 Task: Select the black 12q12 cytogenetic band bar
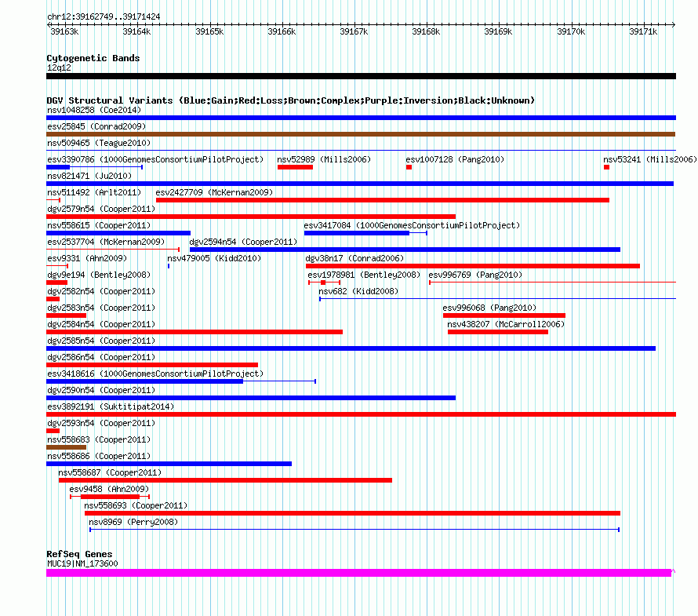(361, 77)
